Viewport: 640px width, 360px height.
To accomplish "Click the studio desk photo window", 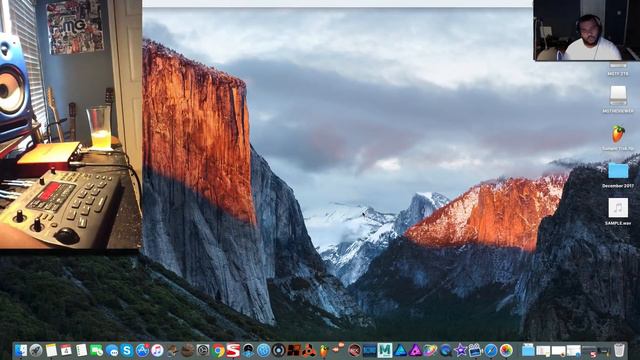I will pyautogui.click(x=71, y=124).
